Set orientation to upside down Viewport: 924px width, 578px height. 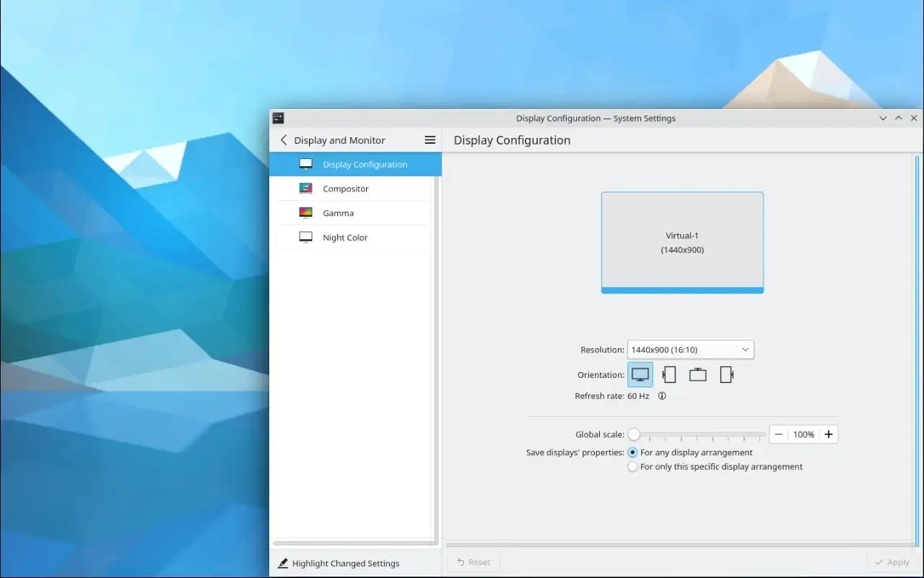(x=697, y=375)
